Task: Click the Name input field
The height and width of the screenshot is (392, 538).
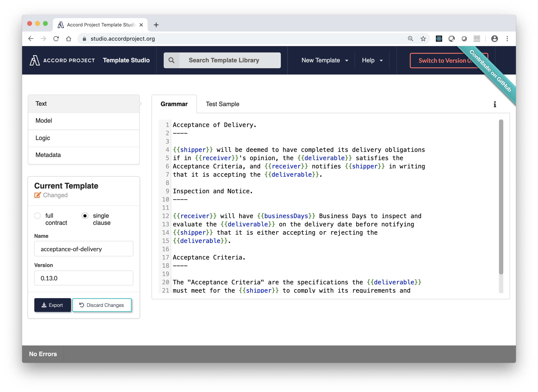Action: pos(84,249)
